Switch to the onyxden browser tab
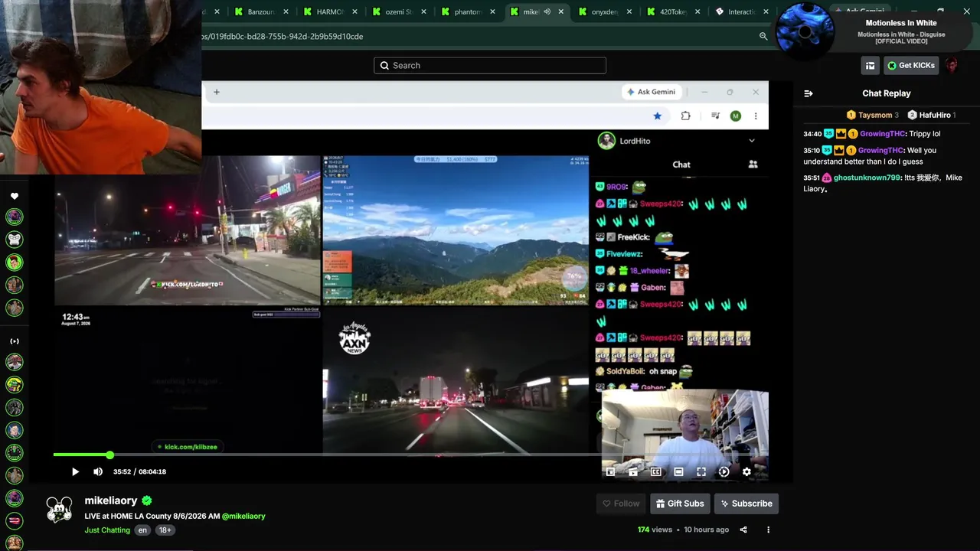 point(605,11)
